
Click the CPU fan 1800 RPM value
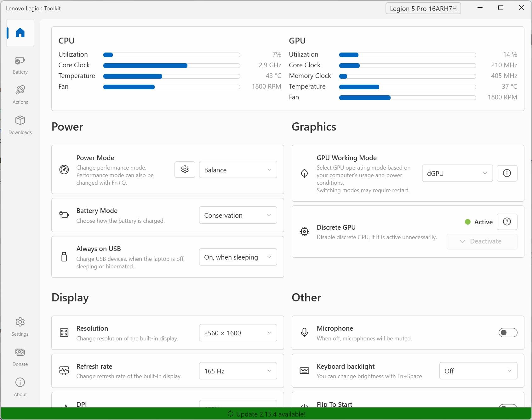click(x=266, y=87)
